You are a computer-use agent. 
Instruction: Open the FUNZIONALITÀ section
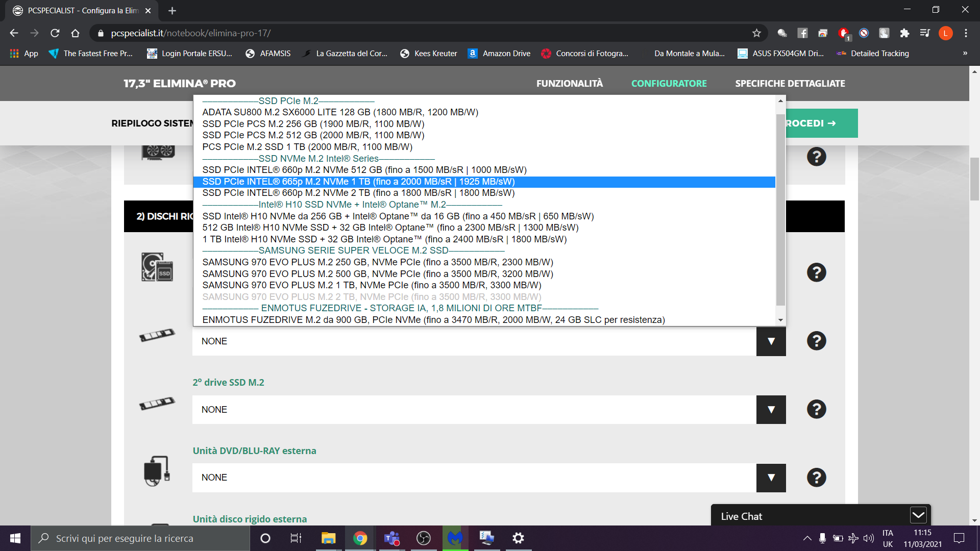point(569,84)
